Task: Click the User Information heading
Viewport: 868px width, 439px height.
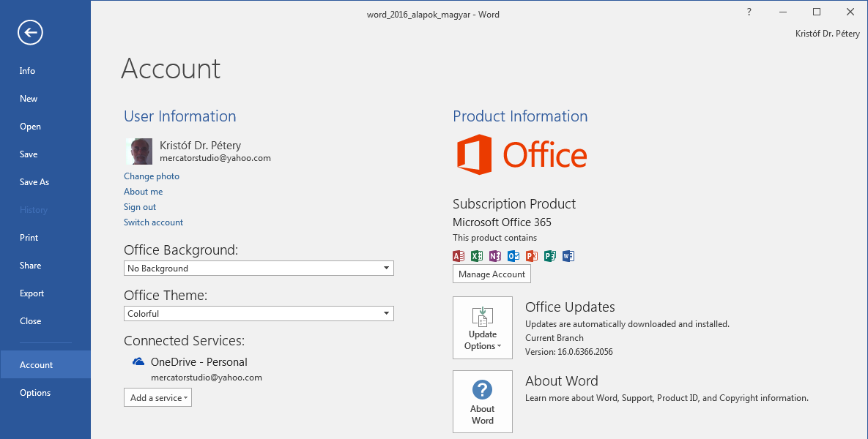Action: (180, 116)
